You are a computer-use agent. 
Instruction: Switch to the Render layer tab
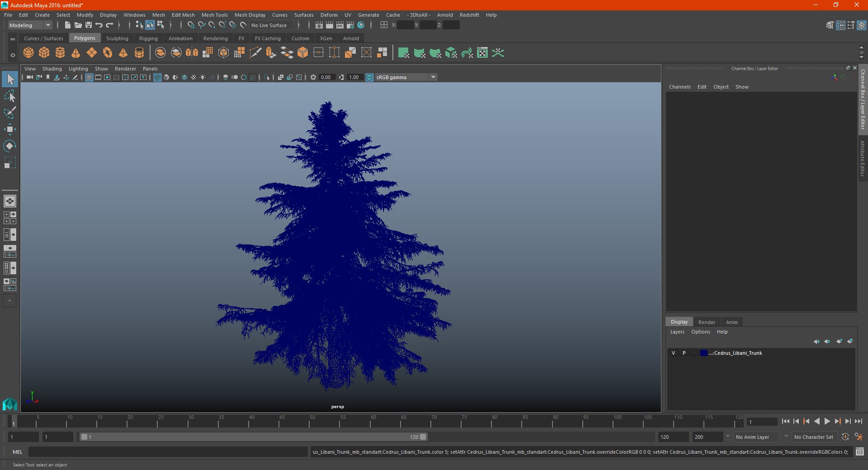point(707,322)
